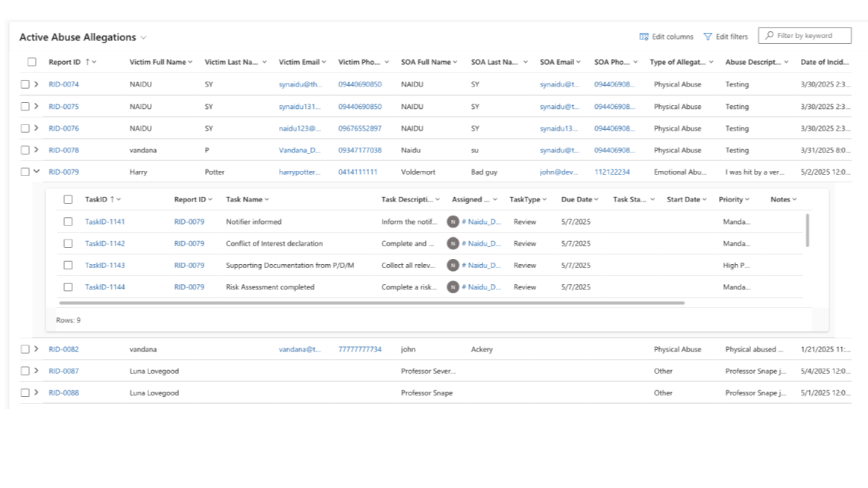Collapse the expanded RID-0079 row

[x=37, y=172]
